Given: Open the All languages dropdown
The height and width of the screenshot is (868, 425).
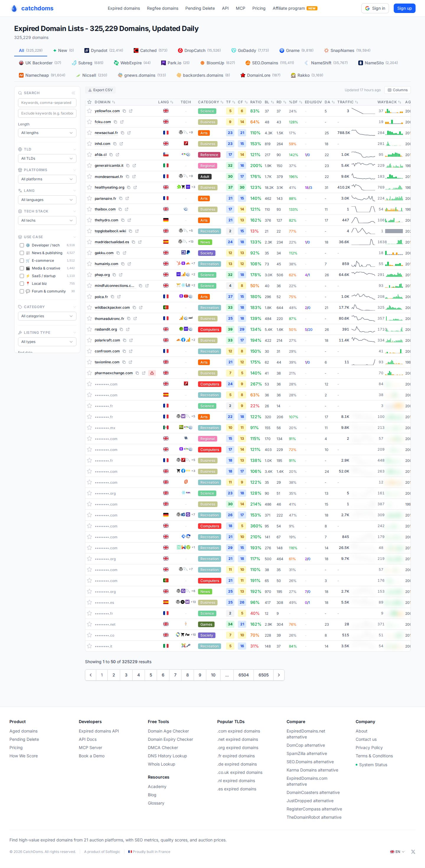Looking at the screenshot, I should tap(47, 200).
